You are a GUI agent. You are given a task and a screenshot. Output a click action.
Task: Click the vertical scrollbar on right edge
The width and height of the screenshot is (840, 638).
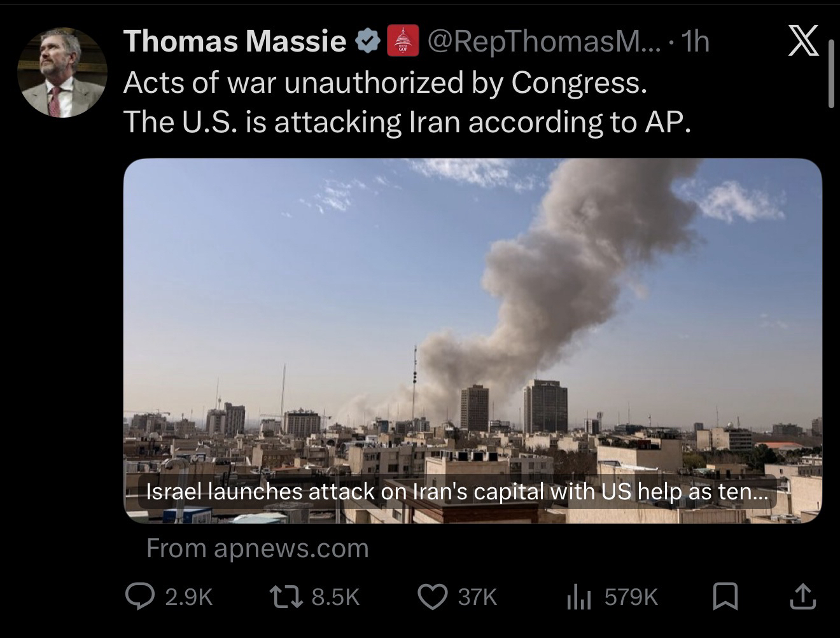(x=831, y=73)
